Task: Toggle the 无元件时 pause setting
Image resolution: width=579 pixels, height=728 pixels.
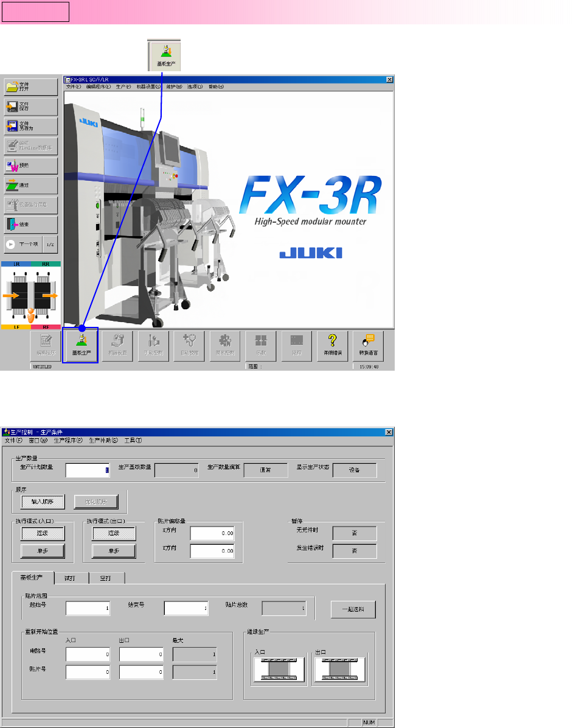Action: 355,533
